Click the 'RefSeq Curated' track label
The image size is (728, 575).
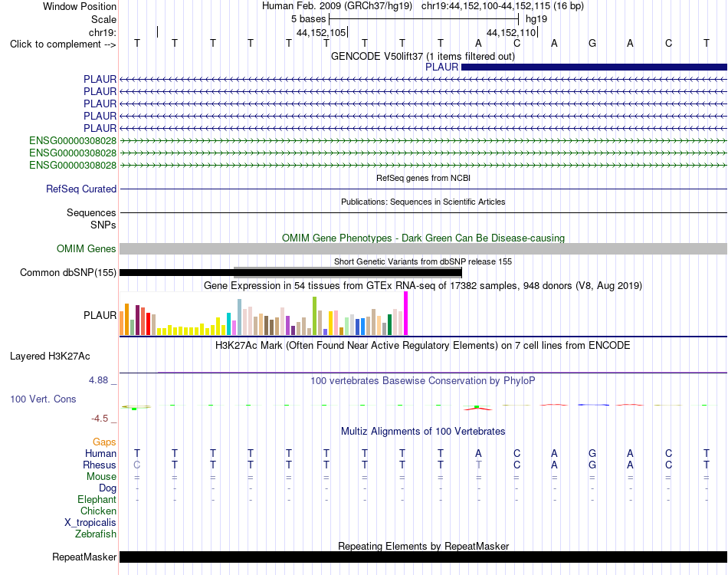(81, 189)
